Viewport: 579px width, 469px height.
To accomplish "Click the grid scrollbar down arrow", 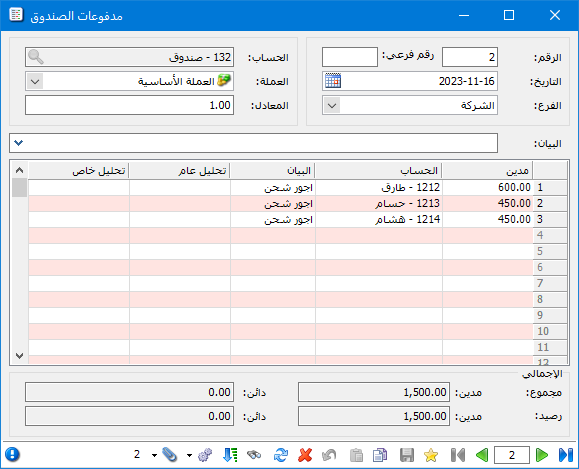I will [20, 356].
